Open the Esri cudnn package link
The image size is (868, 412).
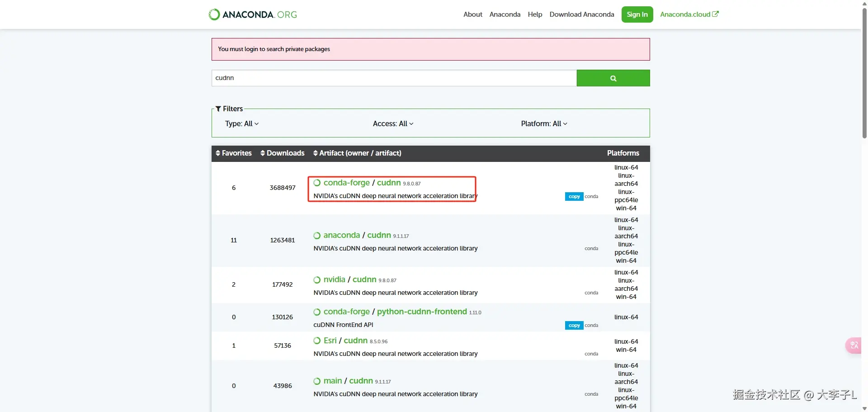tap(356, 341)
